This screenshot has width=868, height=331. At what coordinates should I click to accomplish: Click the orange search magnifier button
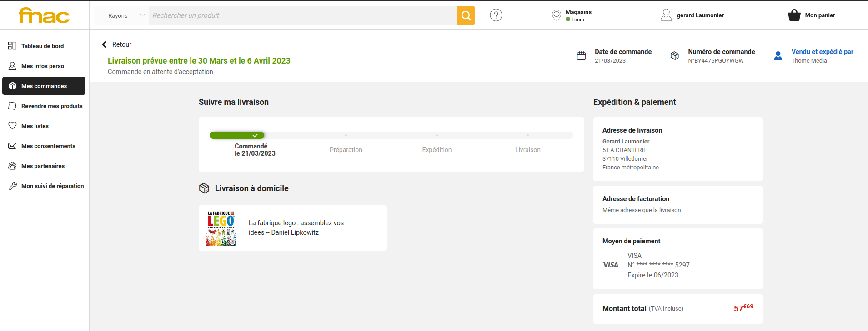pyautogui.click(x=466, y=15)
